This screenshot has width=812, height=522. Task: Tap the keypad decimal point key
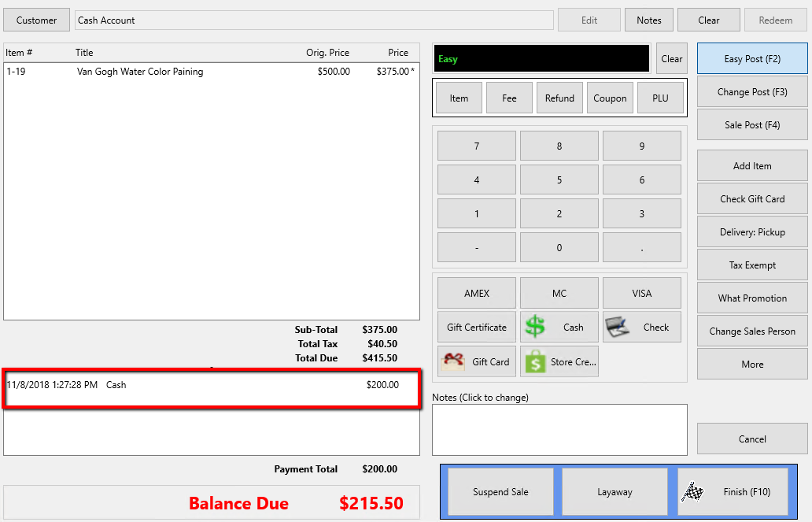click(641, 247)
